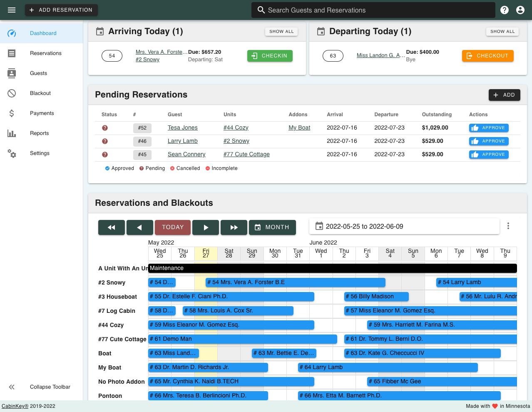Open the hamburger navigation menu

tap(12, 10)
